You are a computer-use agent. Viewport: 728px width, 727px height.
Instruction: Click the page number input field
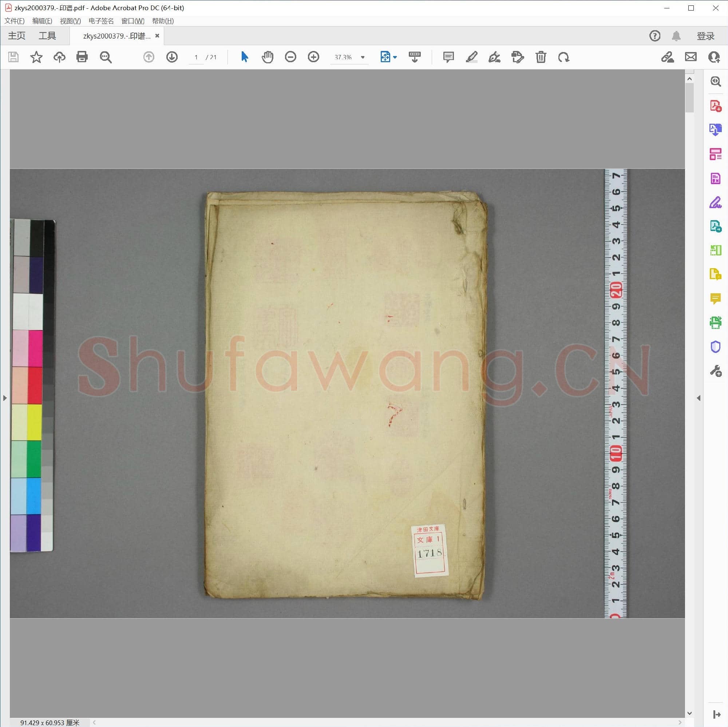[196, 57]
